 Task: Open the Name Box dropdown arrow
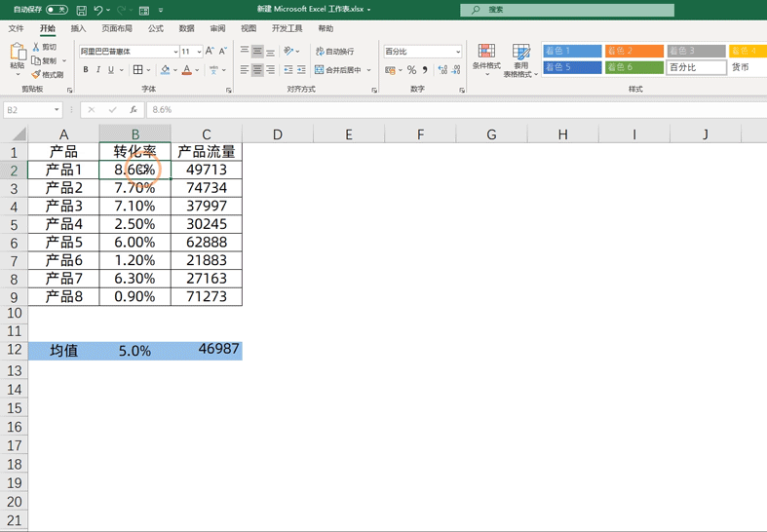click(57, 110)
